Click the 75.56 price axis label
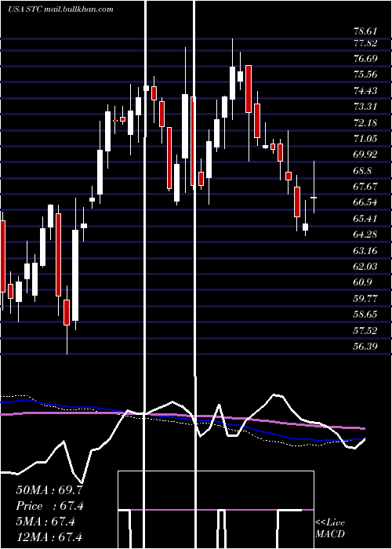The height and width of the screenshot is (549, 392). point(365,75)
